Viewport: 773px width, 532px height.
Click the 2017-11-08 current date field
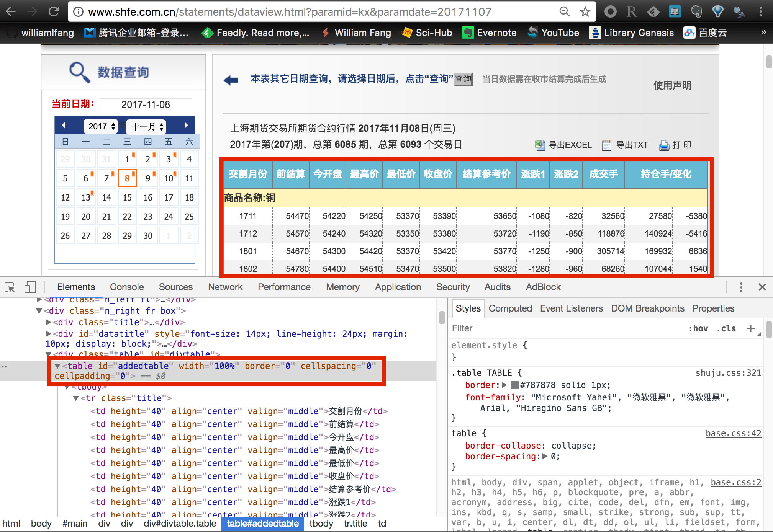146,104
